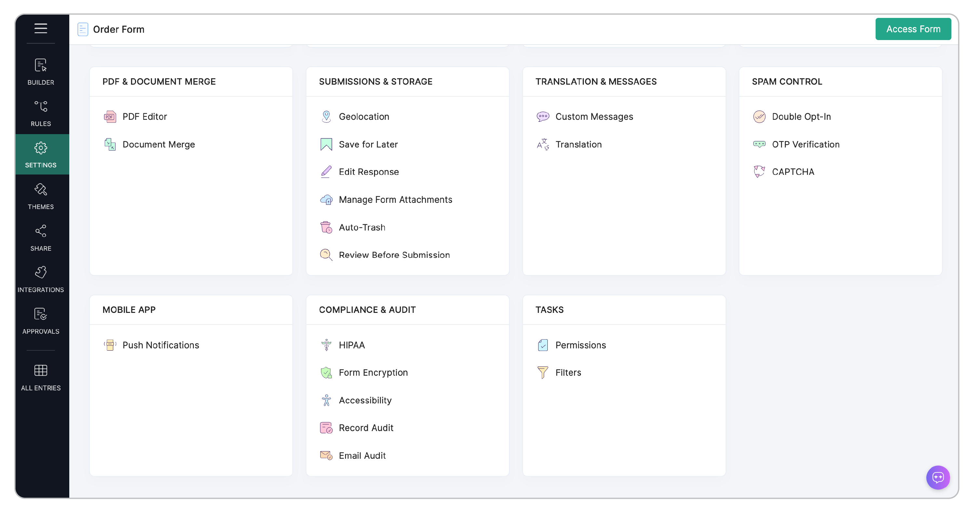Screen dimensions: 980x517
Task: Open Manage Form Attachments
Action: (x=396, y=200)
